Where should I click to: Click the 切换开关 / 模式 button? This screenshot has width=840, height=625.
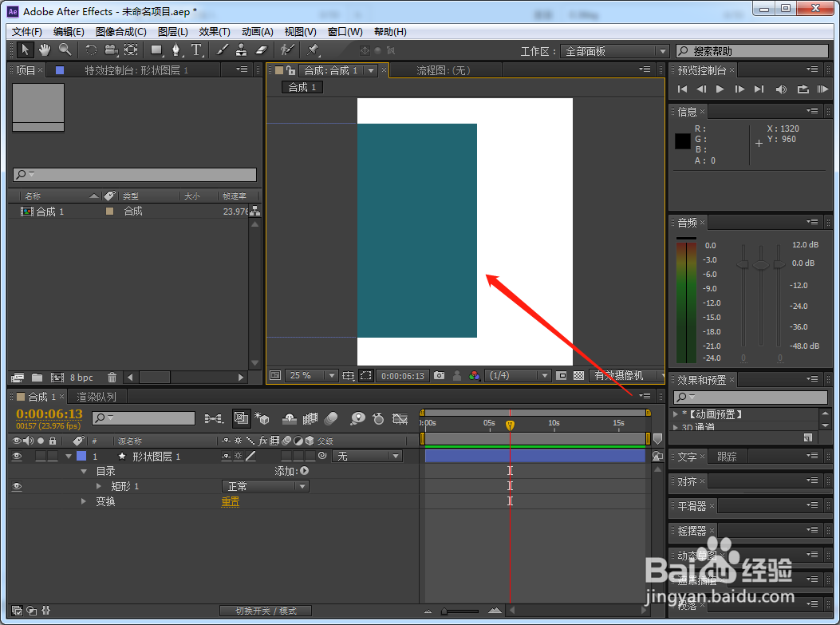(266, 611)
